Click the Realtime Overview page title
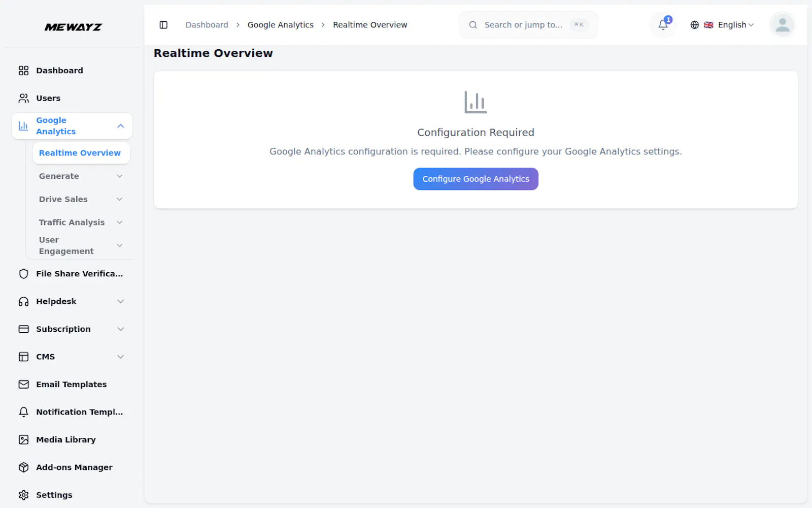This screenshot has width=812, height=508. [x=213, y=53]
